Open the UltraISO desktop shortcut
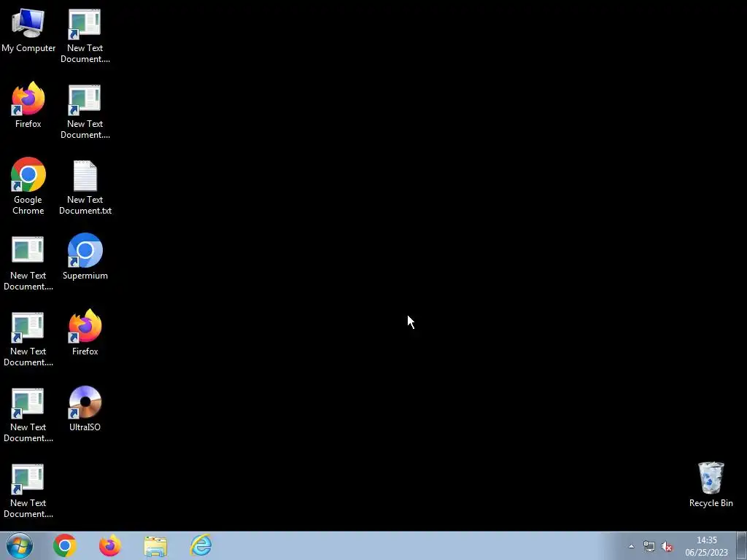The width and height of the screenshot is (747, 560). pos(85,409)
